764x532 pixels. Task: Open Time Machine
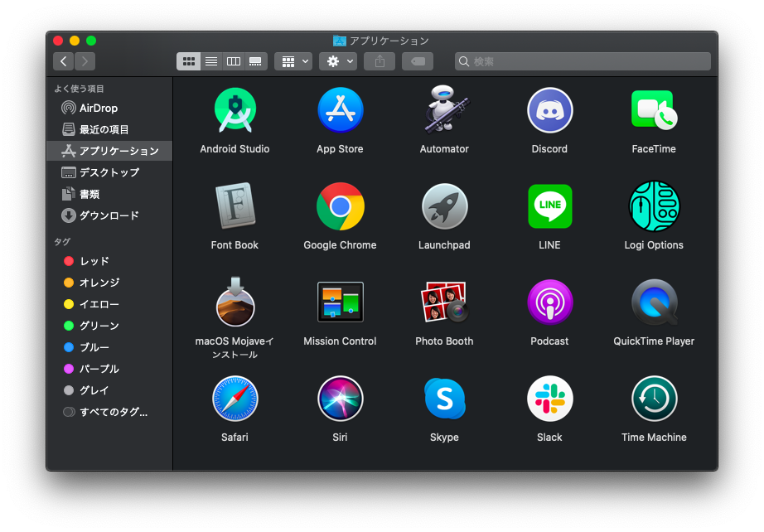[654, 398]
